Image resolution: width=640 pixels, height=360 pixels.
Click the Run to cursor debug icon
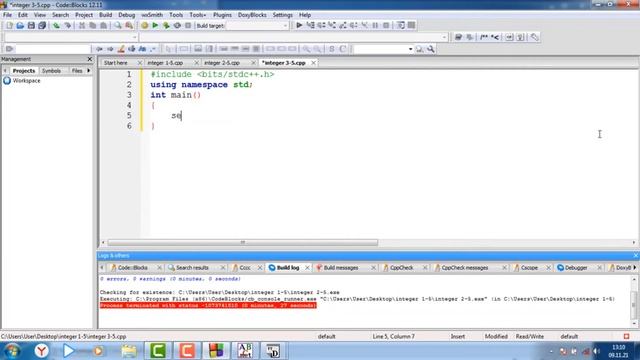(310, 25)
